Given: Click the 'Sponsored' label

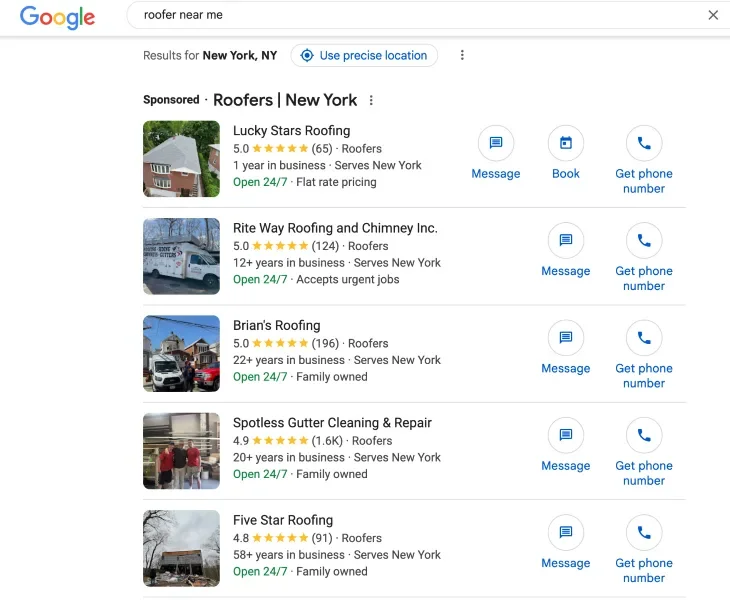Looking at the screenshot, I should click(171, 100).
